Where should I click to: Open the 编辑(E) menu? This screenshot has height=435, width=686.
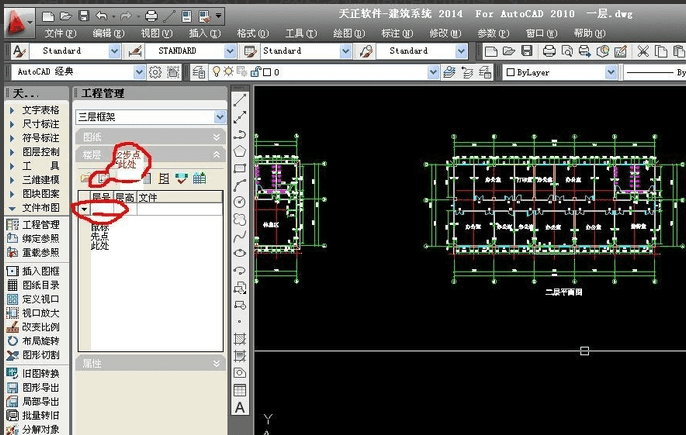pos(108,33)
